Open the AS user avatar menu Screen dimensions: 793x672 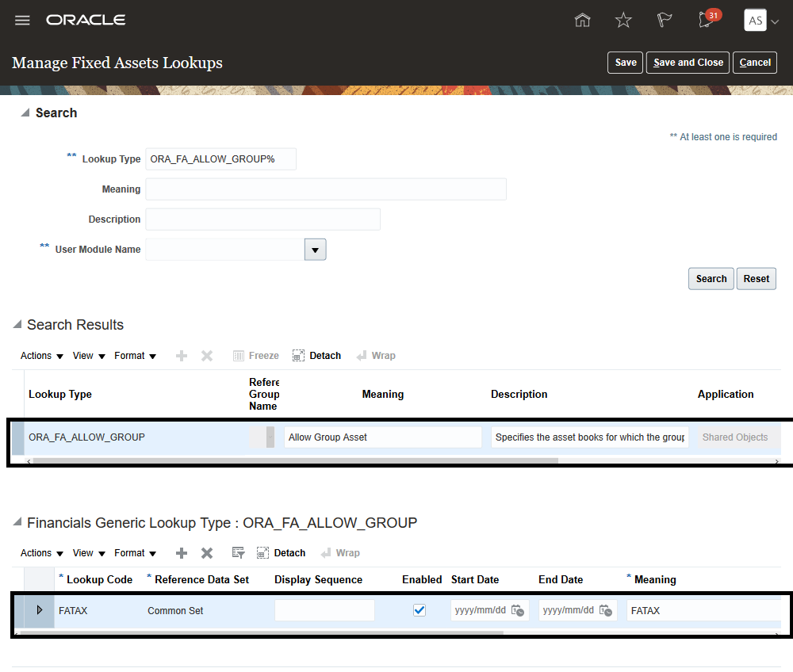[x=755, y=21]
